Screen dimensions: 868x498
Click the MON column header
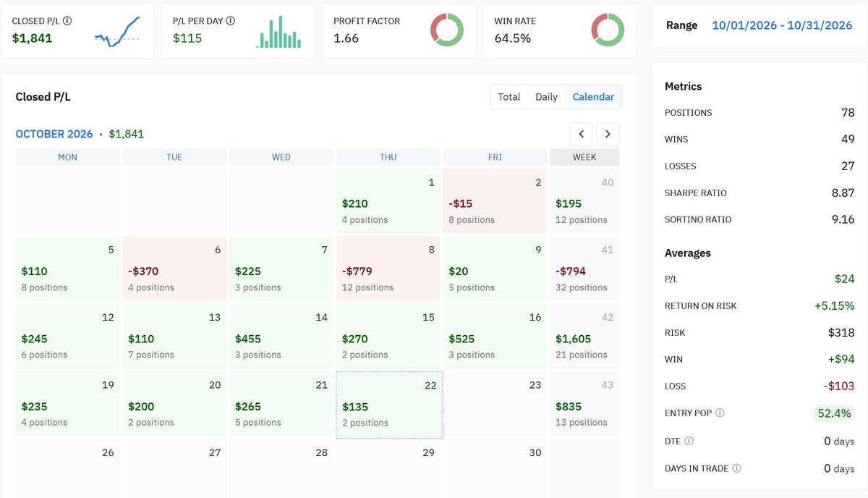[67, 157]
